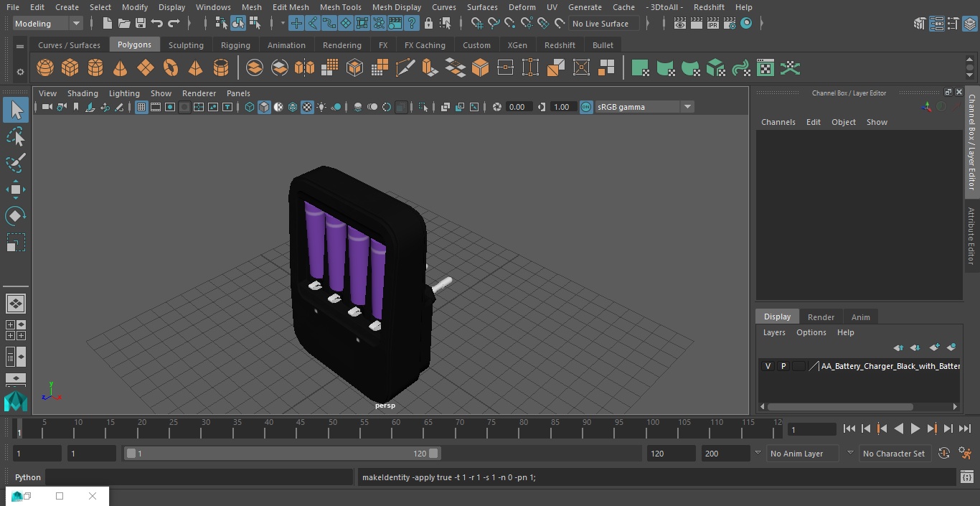Open the No Anim Layer dropdown
The image size is (980, 506).
click(804, 454)
